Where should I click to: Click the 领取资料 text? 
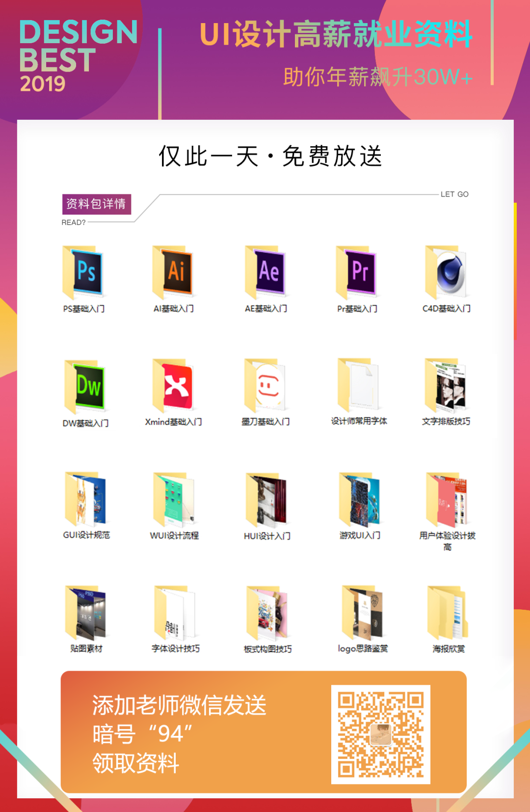[x=136, y=763]
